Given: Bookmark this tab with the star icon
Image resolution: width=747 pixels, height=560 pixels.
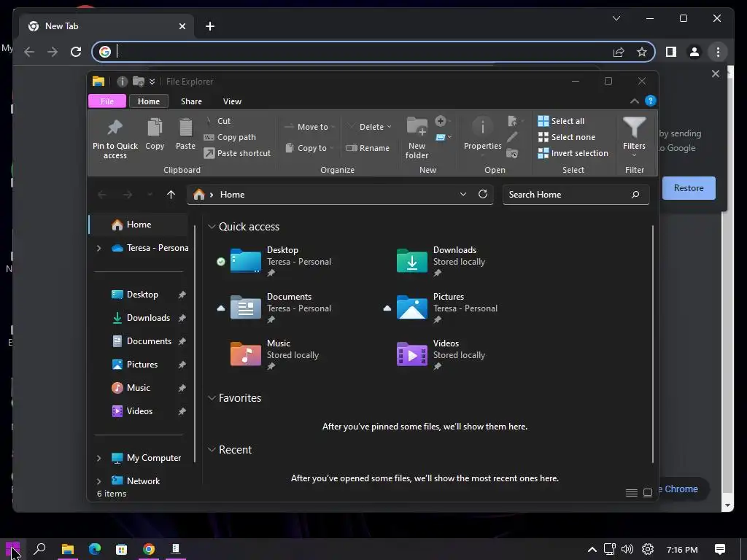Looking at the screenshot, I should [642, 52].
